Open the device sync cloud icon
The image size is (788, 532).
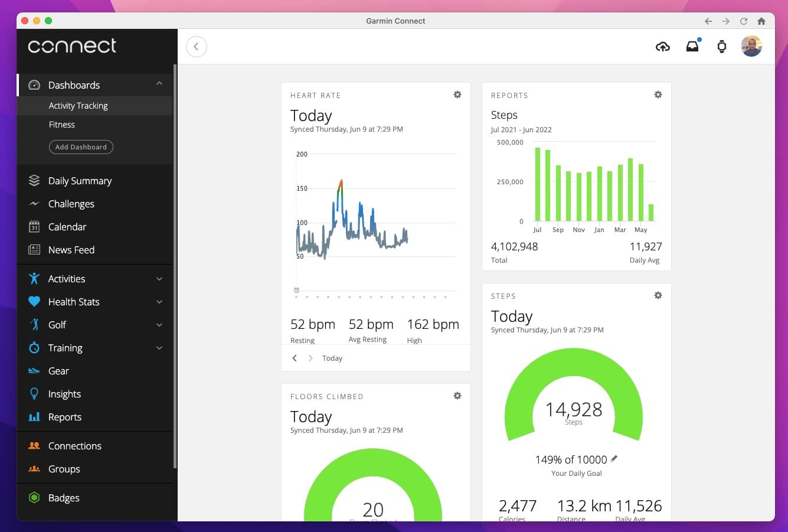[663, 46]
